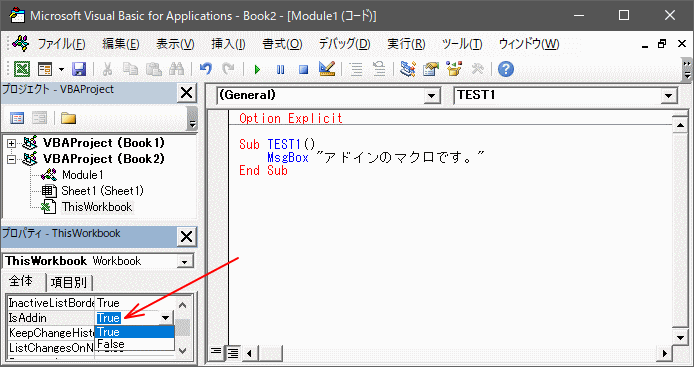Select ThisWorkbook in project tree
Image resolution: width=694 pixels, height=367 pixels.
click(97, 207)
